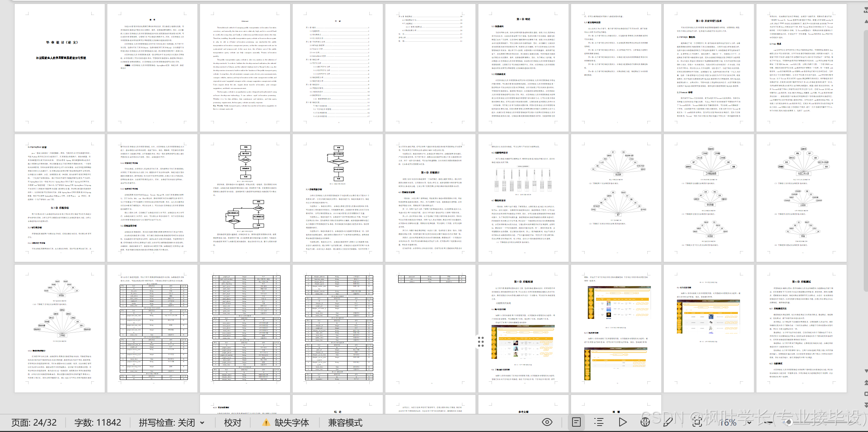Start reading mode play icon
868x432 pixels.
point(622,422)
